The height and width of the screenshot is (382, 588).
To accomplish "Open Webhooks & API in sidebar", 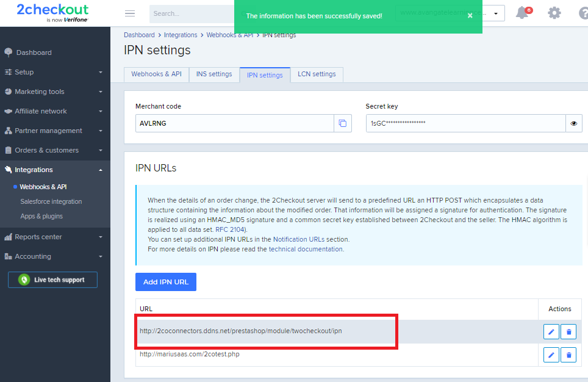I will (43, 187).
